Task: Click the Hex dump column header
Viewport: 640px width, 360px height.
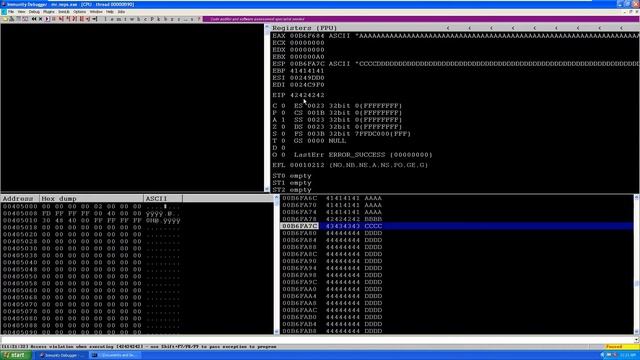Action: click(91, 198)
